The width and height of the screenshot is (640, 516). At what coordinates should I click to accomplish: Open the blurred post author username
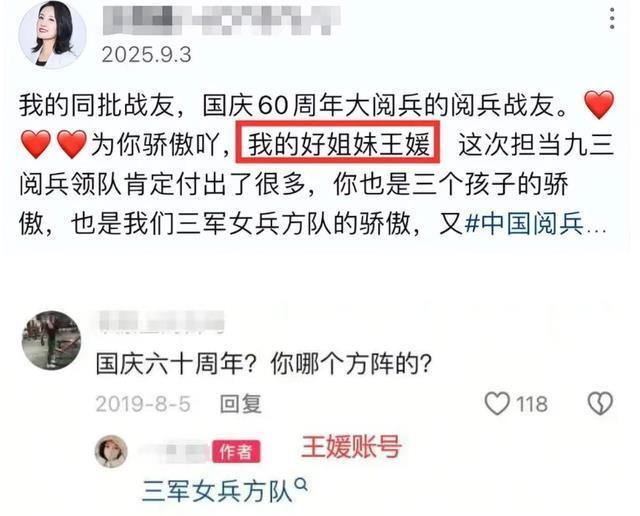[221, 20]
